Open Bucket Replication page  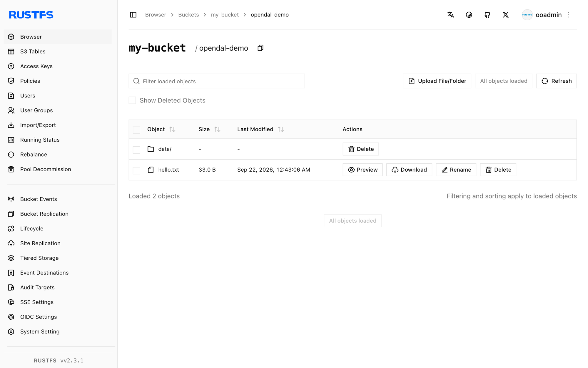(x=58, y=214)
